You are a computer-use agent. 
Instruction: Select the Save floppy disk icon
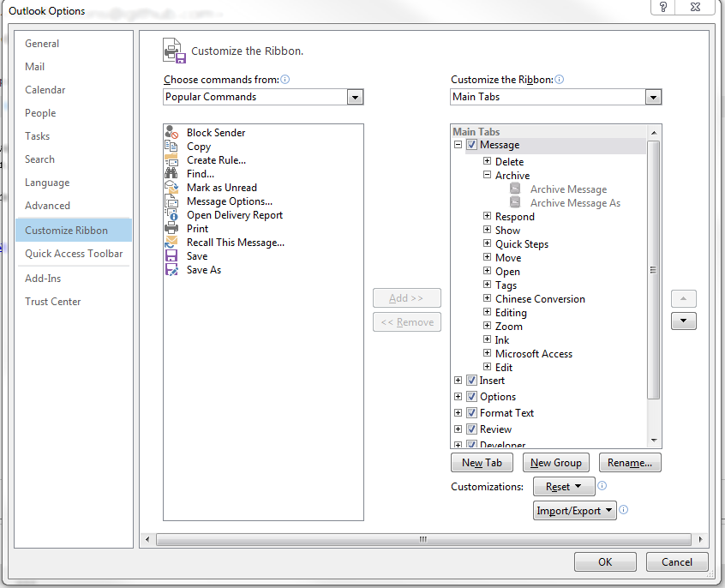(x=171, y=255)
